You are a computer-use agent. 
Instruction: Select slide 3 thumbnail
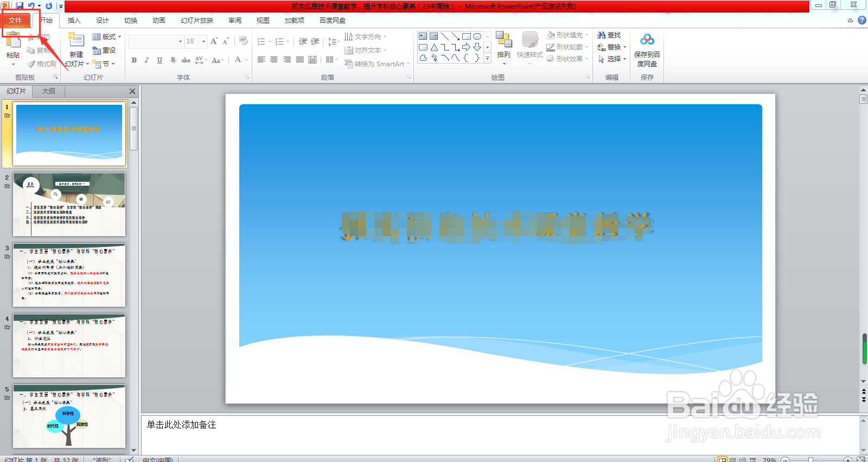pyautogui.click(x=69, y=275)
